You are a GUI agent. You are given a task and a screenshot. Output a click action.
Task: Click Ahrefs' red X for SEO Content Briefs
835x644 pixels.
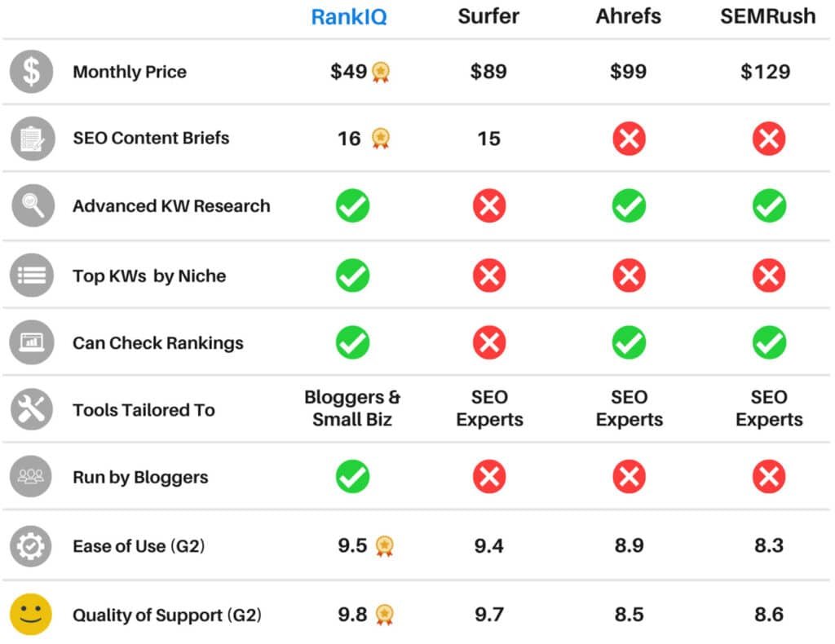click(629, 139)
